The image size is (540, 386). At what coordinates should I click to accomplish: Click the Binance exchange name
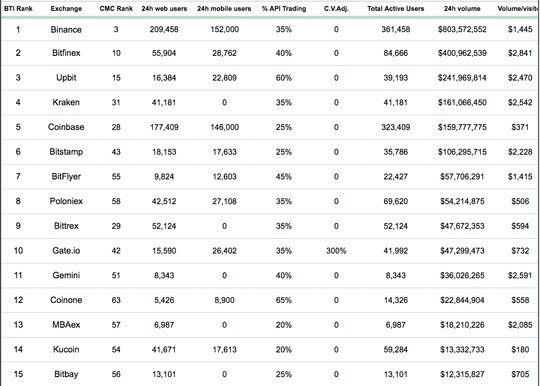click(x=66, y=30)
